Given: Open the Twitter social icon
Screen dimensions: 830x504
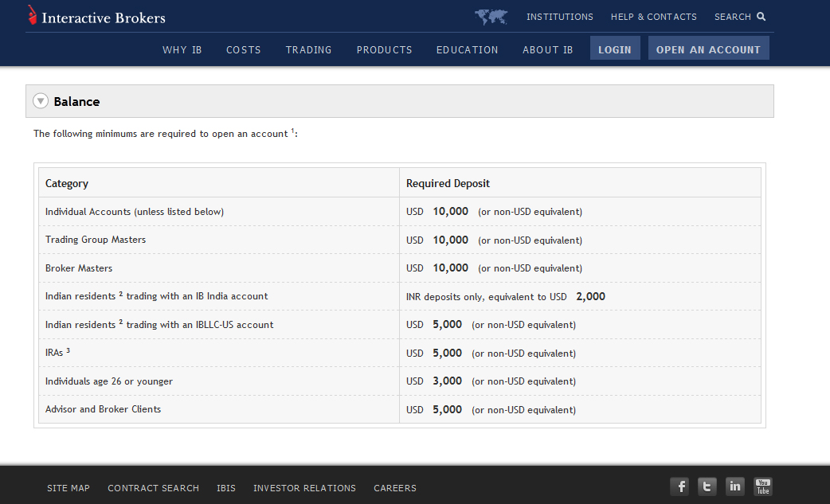Looking at the screenshot, I should point(707,486).
